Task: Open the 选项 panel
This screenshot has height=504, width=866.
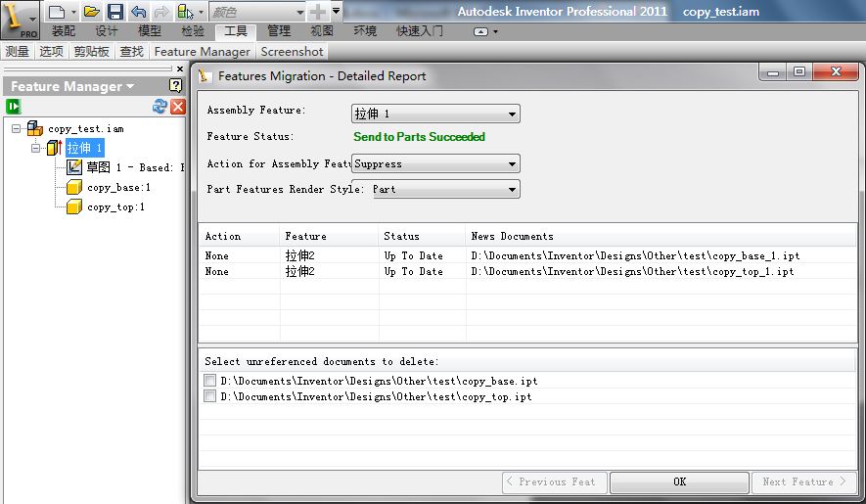Action: pos(51,52)
